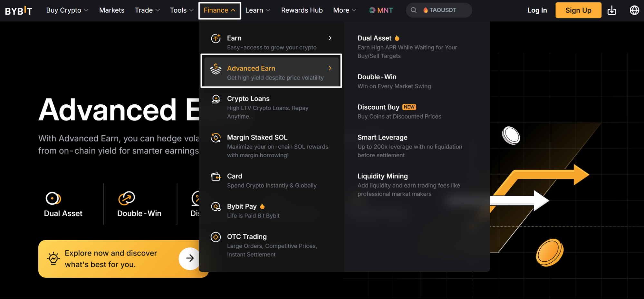
Task: Expand the Earn submenu chevron
Action: pos(330,38)
